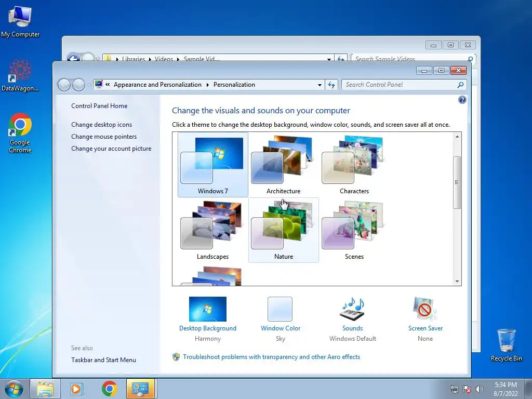This screenshot has height=399, width=532.
Task: Open the taskbar clock 5:34 PM
Action: (506, 389)
